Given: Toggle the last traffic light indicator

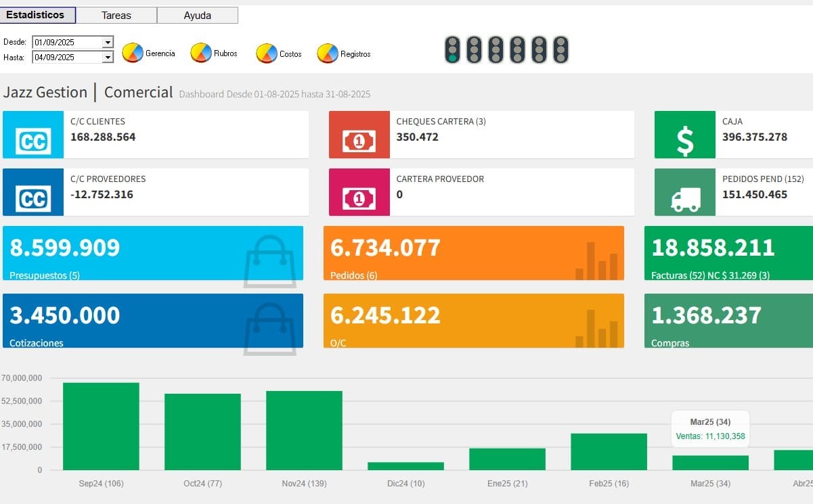Looking at the screenshot, I should click(x=561, y=50).
